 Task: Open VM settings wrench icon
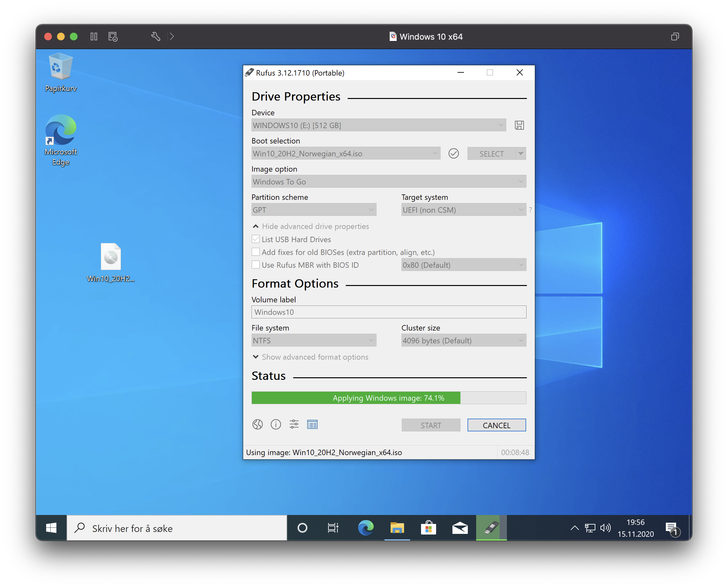pos(155,36)
